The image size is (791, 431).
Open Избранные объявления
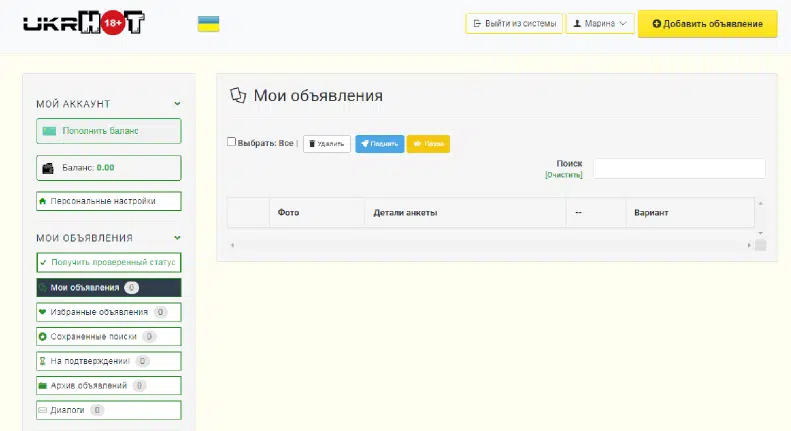pyautogui.click(x=108, y=312)
